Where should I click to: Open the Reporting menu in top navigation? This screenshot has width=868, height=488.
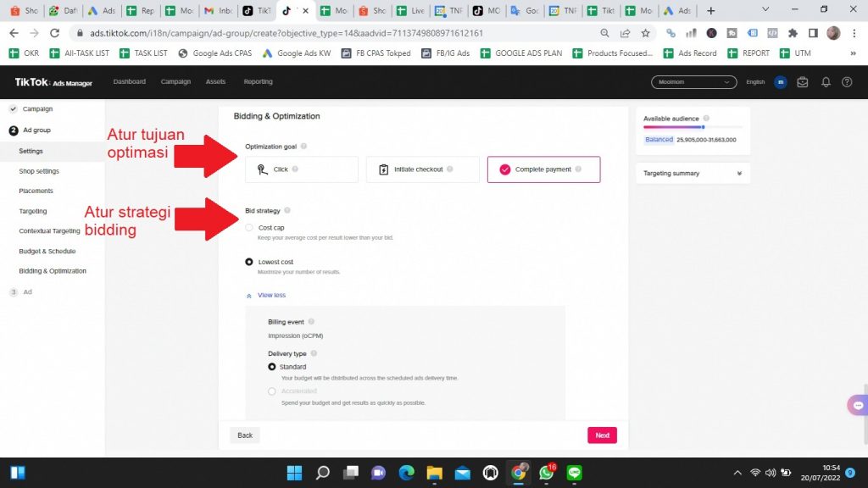258,82
